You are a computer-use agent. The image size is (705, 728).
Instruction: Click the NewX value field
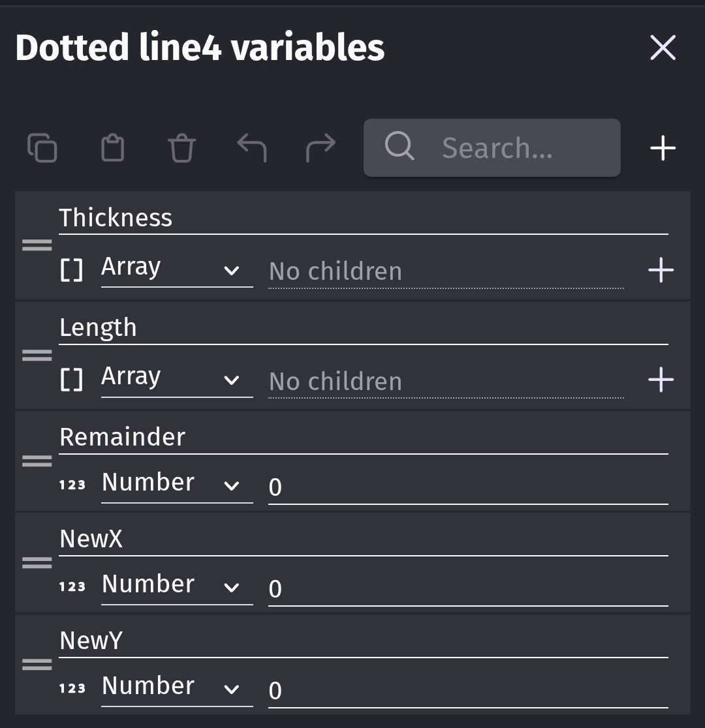tap(467, 588)
